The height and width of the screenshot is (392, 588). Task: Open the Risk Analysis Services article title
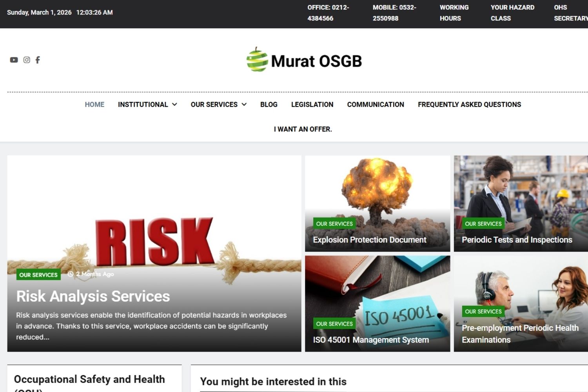pos(93,296)
